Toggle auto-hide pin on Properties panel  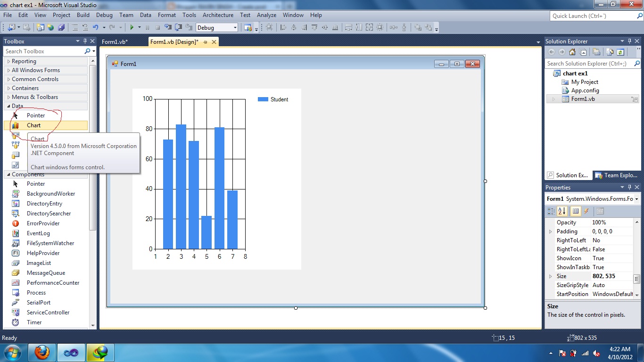(629, 188)
